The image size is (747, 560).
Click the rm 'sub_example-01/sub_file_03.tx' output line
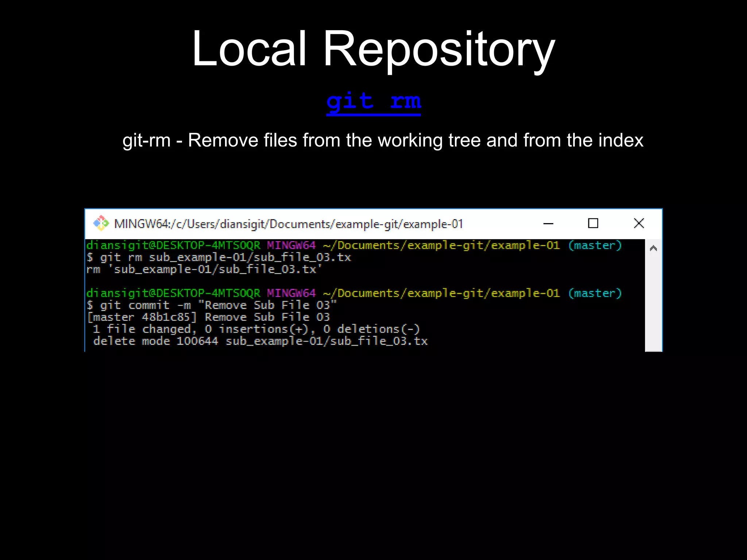pos(204,269)
